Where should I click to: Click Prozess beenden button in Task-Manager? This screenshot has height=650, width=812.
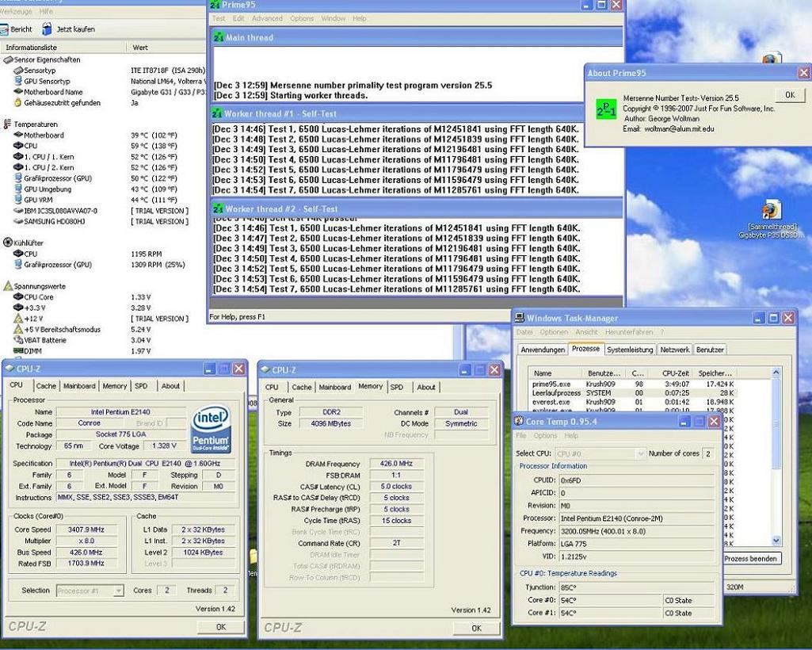[750, 559]
